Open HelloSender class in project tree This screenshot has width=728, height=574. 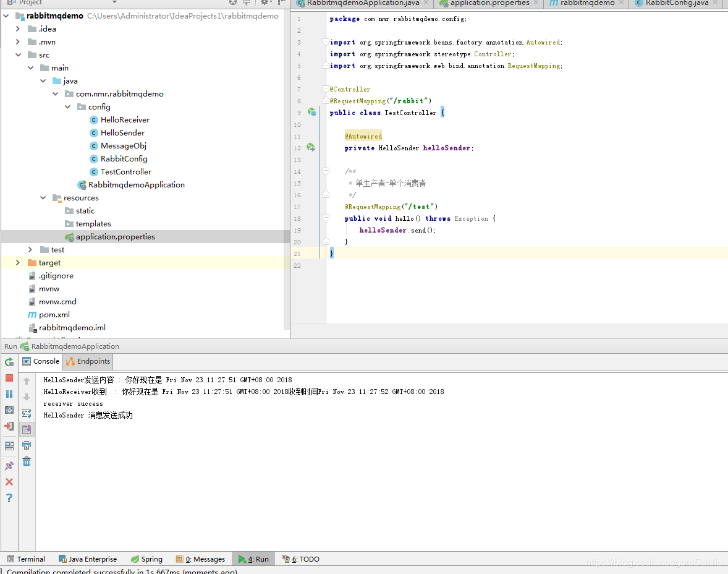(x=117, y=133)
